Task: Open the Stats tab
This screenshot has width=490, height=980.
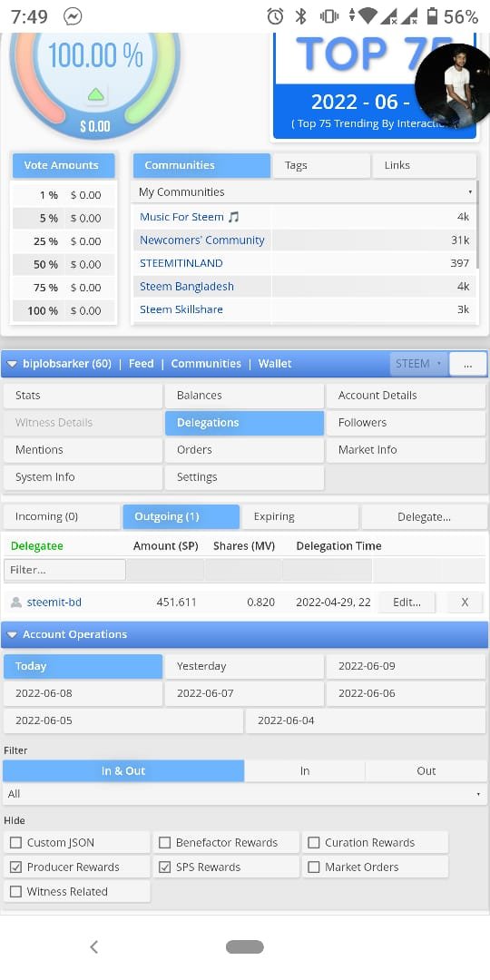Action: click(83, 396)
